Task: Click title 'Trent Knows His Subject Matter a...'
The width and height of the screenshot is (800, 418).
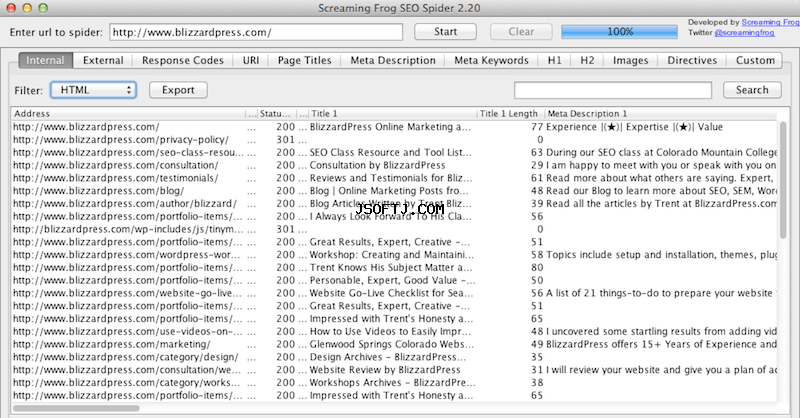Action: [391, 267]
